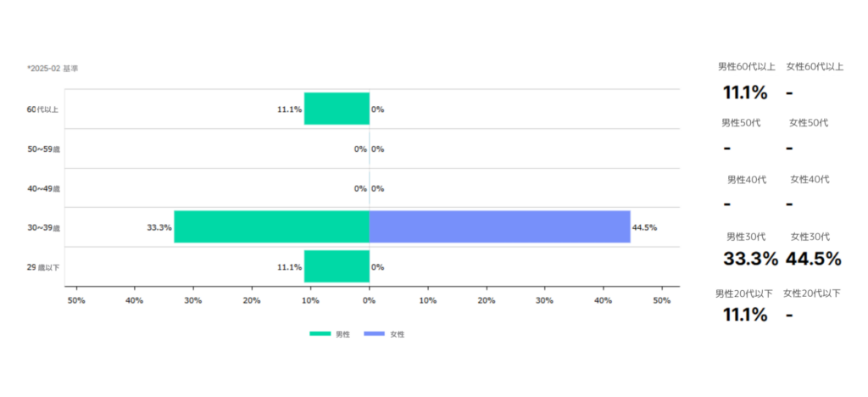
Task: Toggle the 女性 legend label
Action: tap(397, 334)
